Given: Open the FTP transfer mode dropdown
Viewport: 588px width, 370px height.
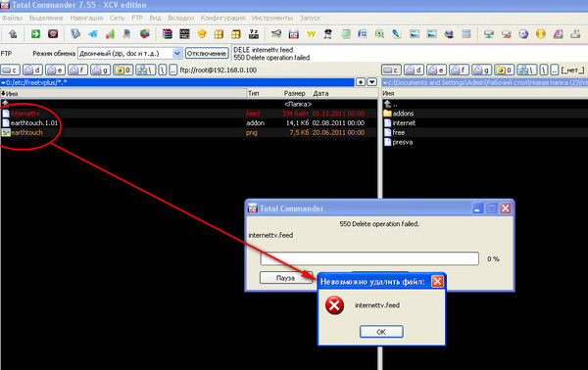Looking at the screenshot, I should click(177, 54).
